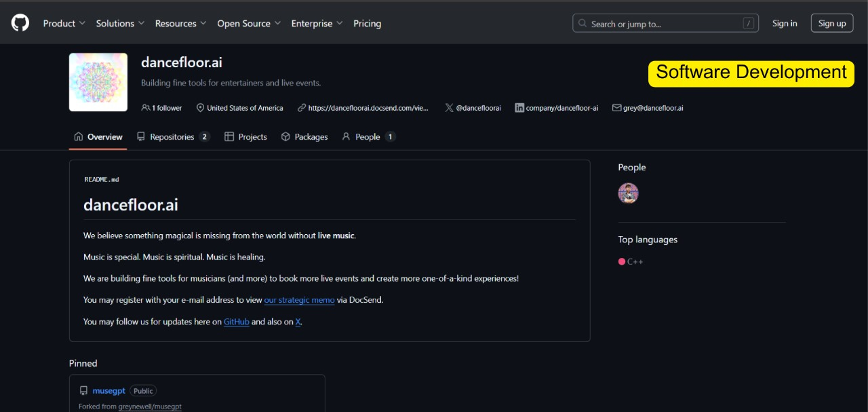Switch to the Repositories tab
This screenshot has height=412, width=868.
tap(173, 136)
